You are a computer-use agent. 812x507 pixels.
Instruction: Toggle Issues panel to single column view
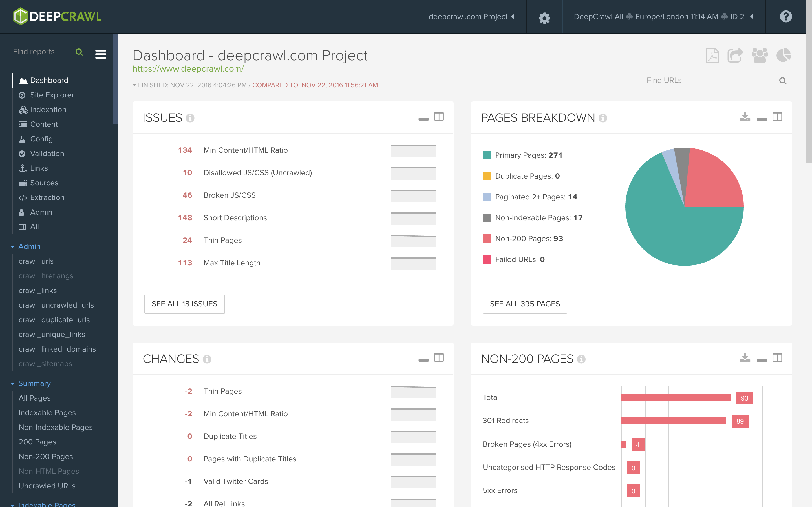pos(438,117)
